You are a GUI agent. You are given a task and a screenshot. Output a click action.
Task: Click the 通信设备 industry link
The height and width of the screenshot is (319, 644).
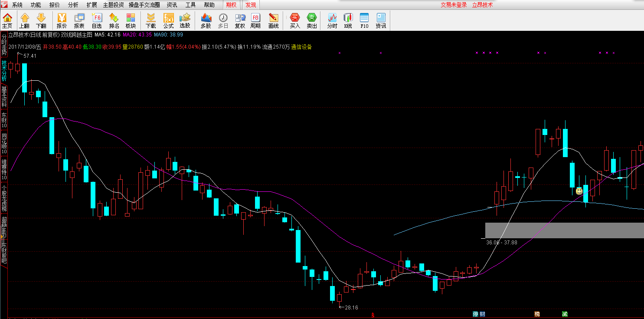coord(301,47)
